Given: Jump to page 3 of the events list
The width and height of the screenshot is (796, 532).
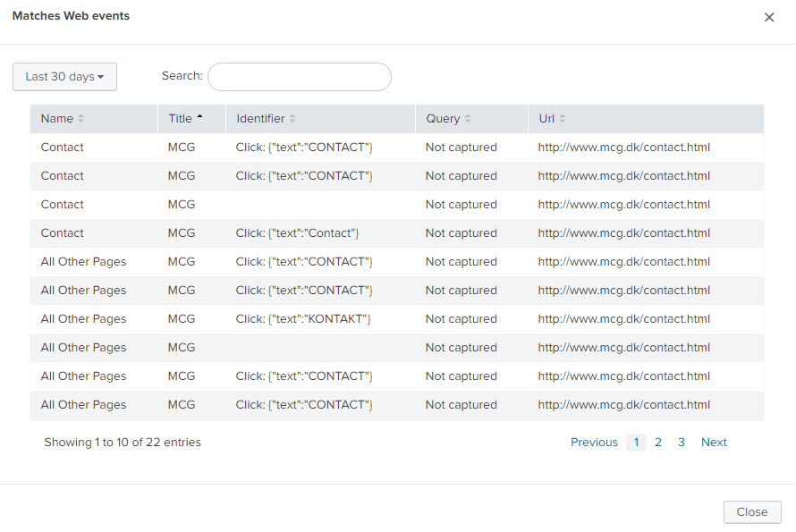Looking at the screenshot, I should [x=682, y=442].
